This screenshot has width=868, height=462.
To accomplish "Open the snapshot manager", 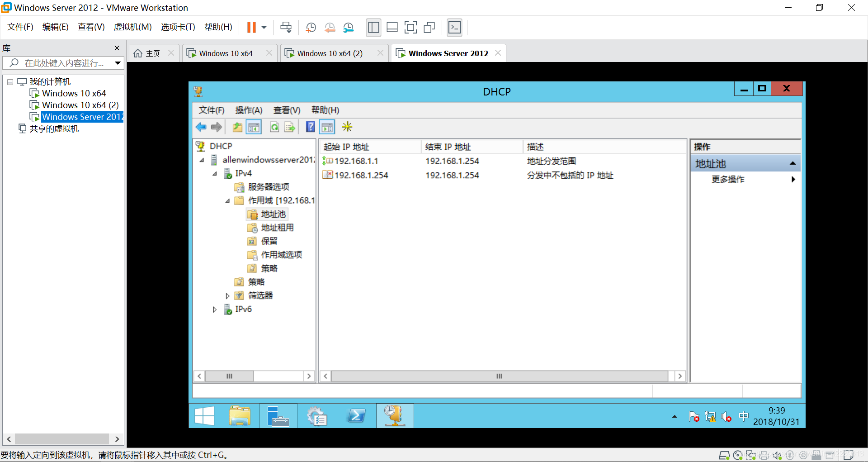I will pos(348,28).
